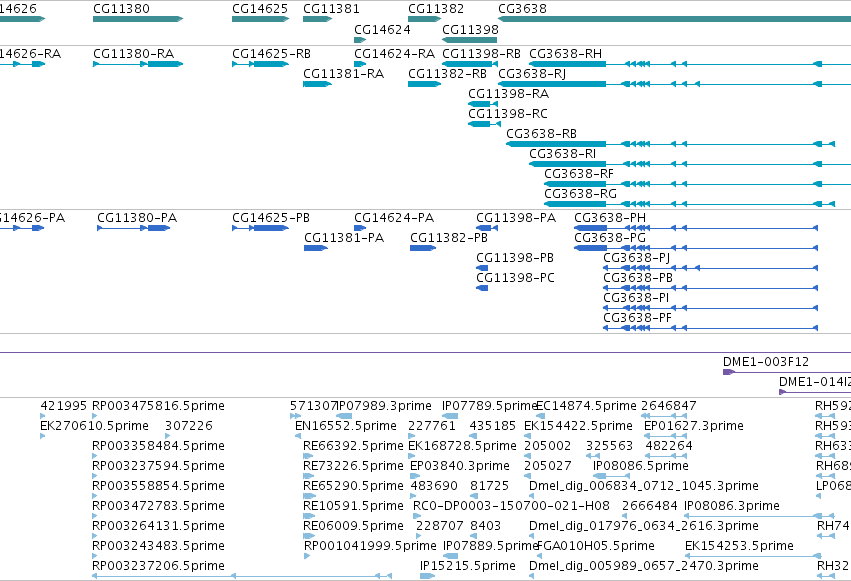Viewport: 851px width, 581px height.
Task: Click transcript CG14624-RA
Action: (x=395, y=54)
